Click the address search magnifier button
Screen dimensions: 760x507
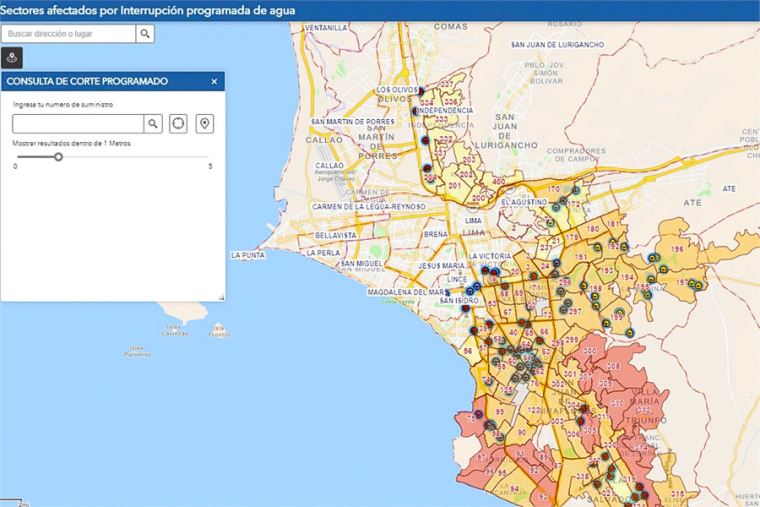tap(146, 34)
